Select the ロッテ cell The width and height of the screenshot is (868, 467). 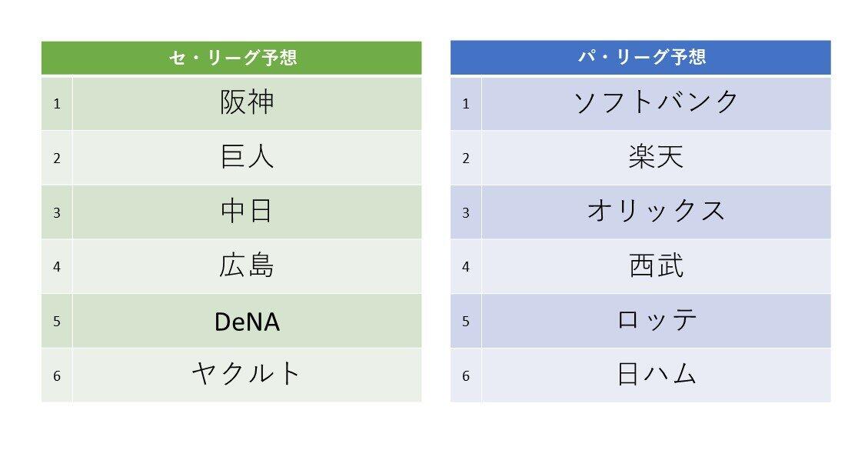coord(656,321)
